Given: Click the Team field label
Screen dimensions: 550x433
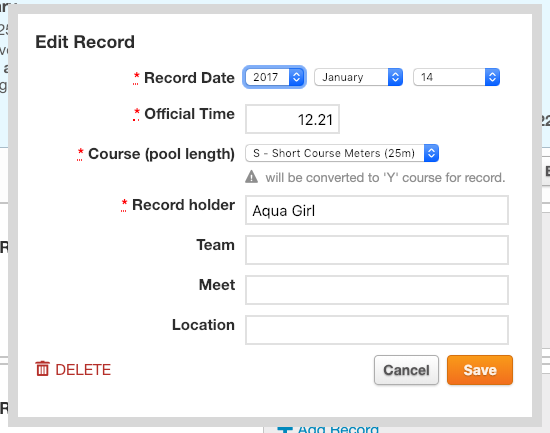Looking at the screenshot, I should point(215,245).
